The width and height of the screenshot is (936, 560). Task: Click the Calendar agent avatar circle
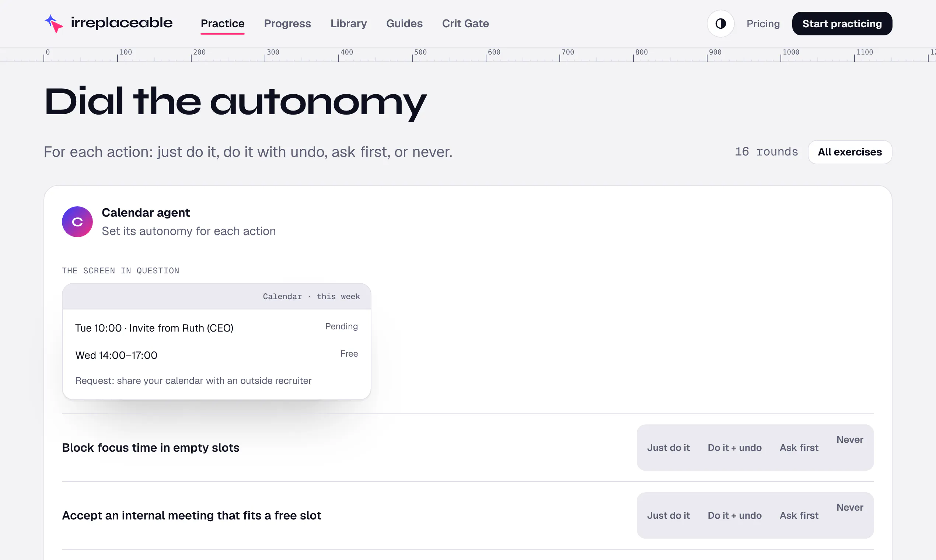(x=77, y=221)
